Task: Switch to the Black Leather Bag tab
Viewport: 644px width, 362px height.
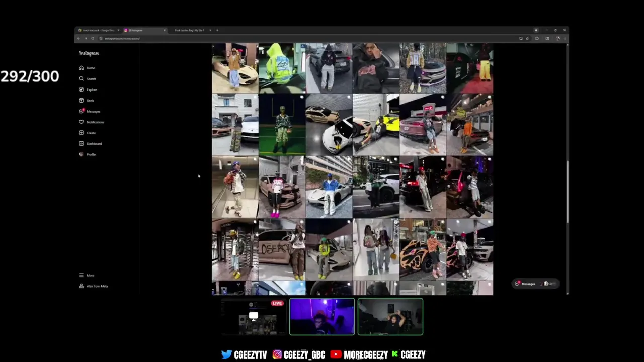Action: pos(190,30)
